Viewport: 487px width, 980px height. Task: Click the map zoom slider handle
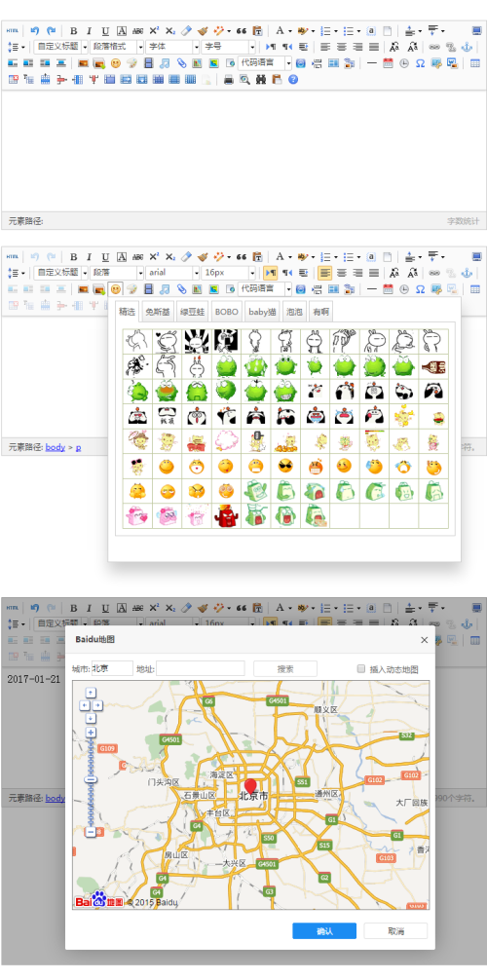(x=91, y=780)
